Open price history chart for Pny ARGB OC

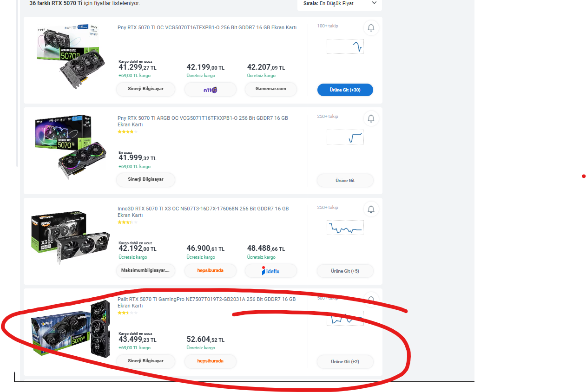pos(345,137)
